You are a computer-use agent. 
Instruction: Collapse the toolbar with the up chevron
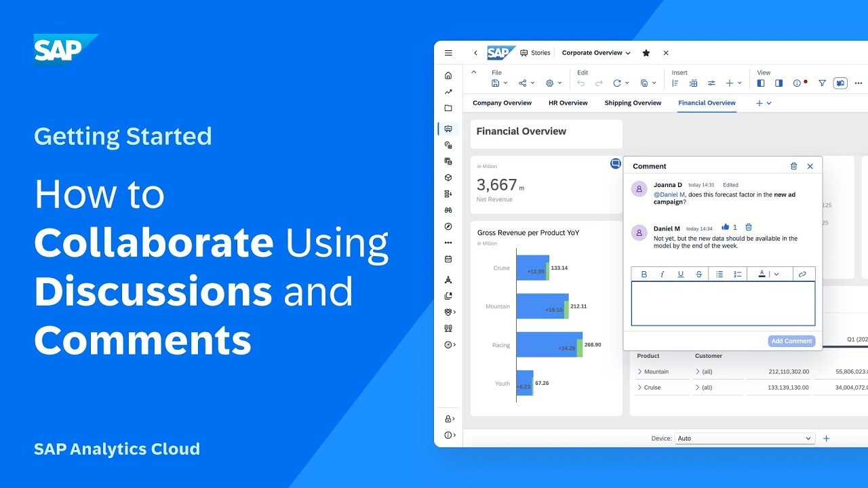coord(473,73)
